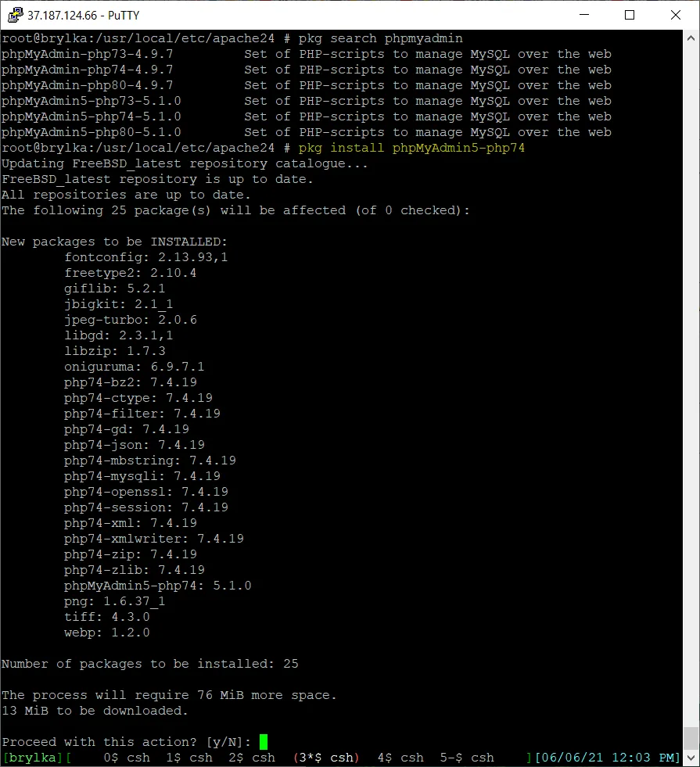
Task: Click the vertical scrollbar thumb
Action: pyautogui.click(x=691, y=738)
